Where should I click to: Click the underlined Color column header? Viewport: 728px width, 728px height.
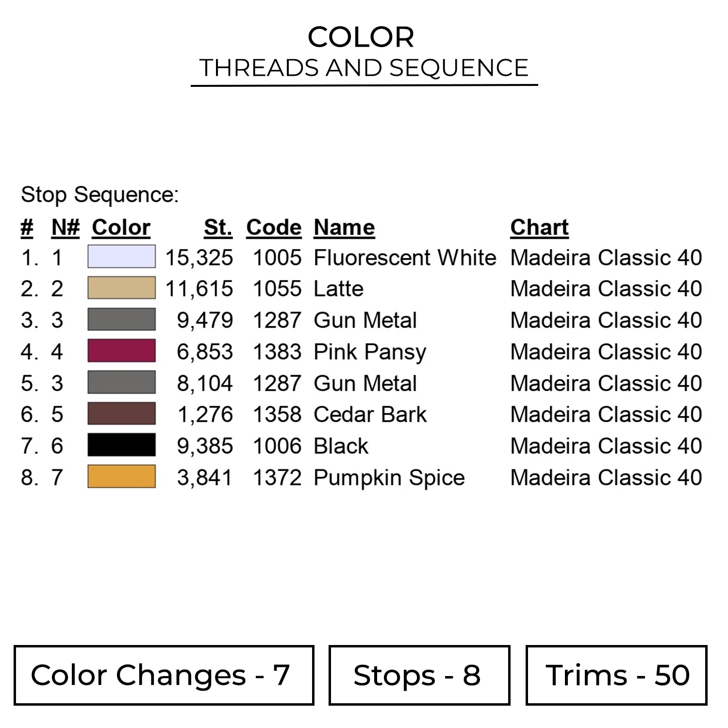(x=121, y=227)
